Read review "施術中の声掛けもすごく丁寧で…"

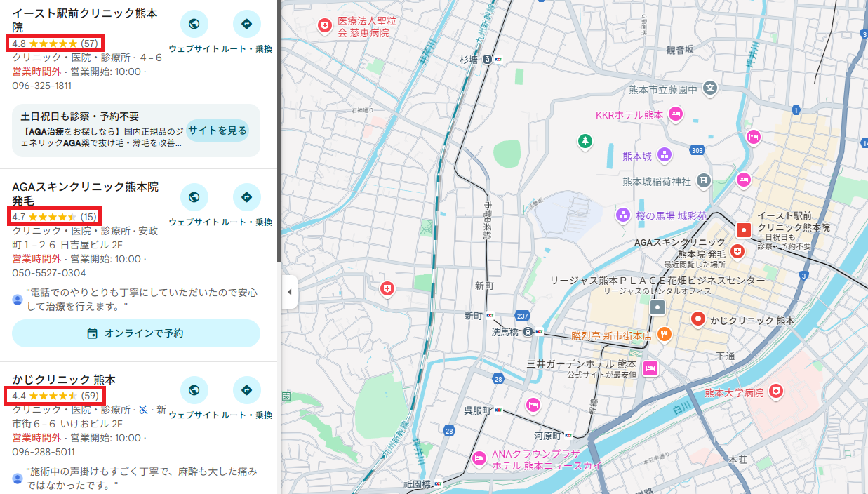point(142,478)
